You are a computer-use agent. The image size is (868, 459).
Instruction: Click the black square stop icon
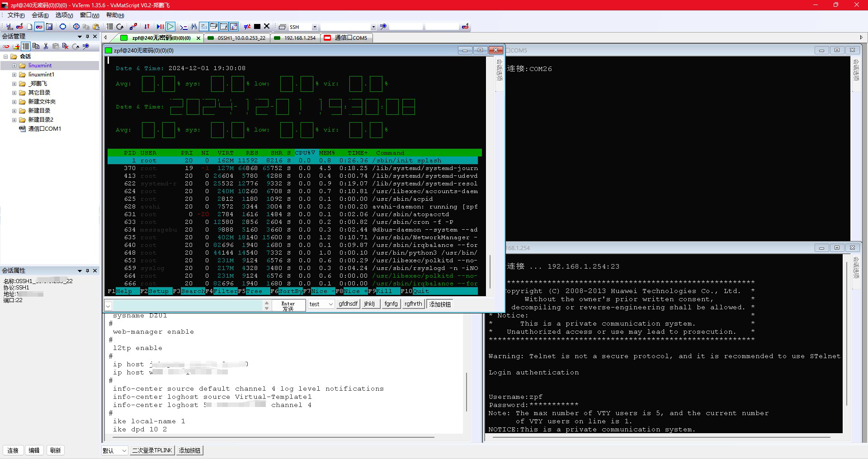[x=257, y=27]
